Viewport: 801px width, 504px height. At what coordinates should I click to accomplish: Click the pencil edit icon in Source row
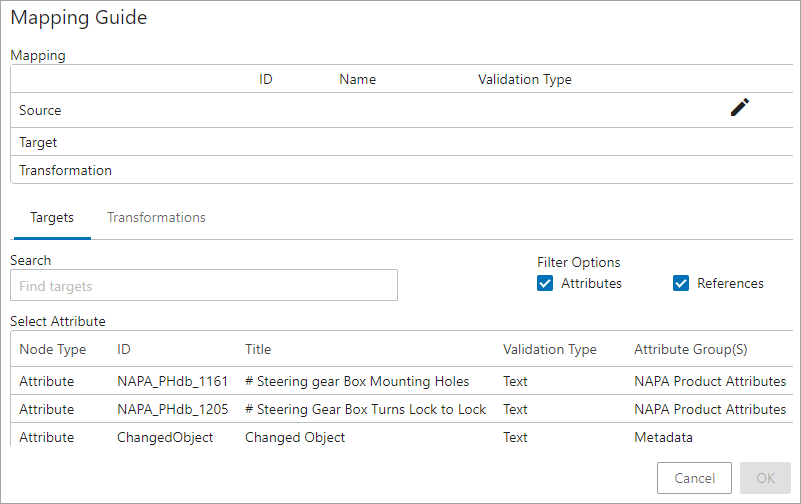(739, 107)
